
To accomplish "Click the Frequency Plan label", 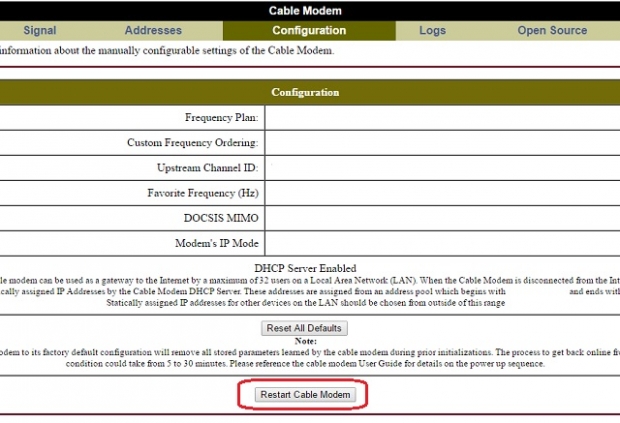I will click(221, 117).
